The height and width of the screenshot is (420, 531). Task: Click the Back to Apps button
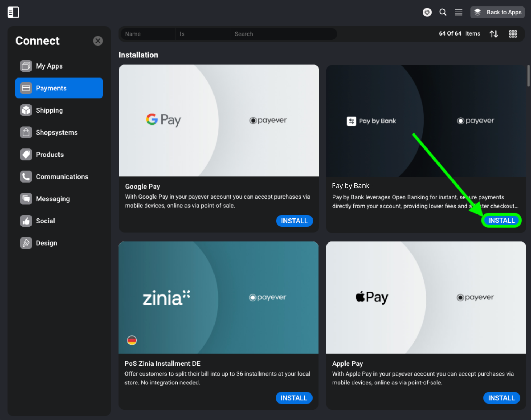tap(497, 12)
